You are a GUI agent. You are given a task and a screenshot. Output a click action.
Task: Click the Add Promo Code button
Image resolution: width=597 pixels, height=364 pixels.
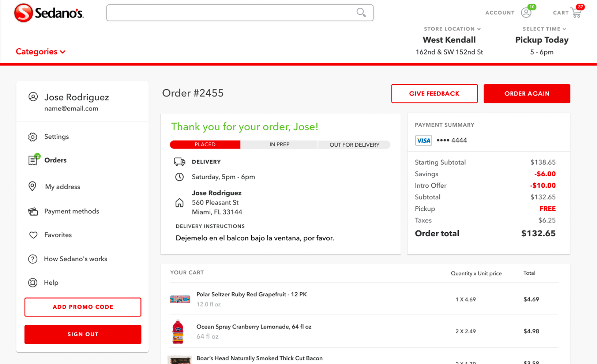coord(83,307)
